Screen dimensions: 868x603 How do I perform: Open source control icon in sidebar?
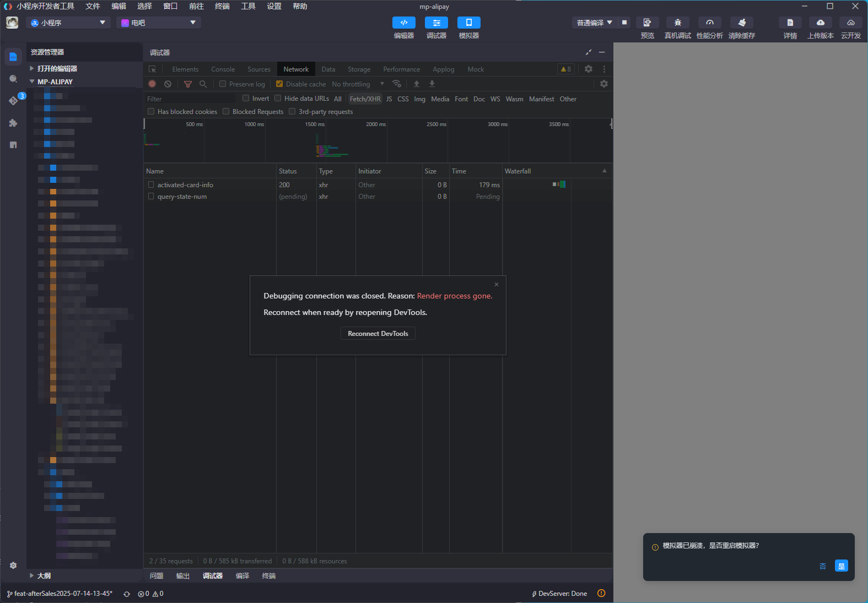tap(13, 100)
